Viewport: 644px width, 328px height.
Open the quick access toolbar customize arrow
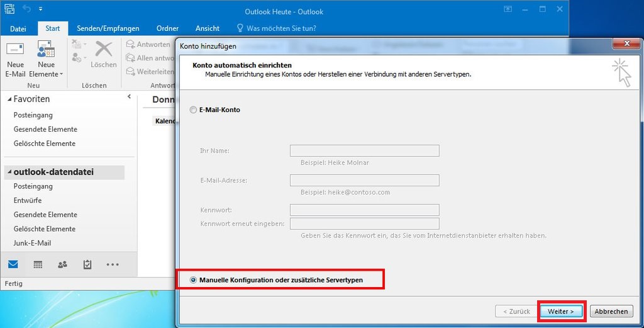point(40,9)
